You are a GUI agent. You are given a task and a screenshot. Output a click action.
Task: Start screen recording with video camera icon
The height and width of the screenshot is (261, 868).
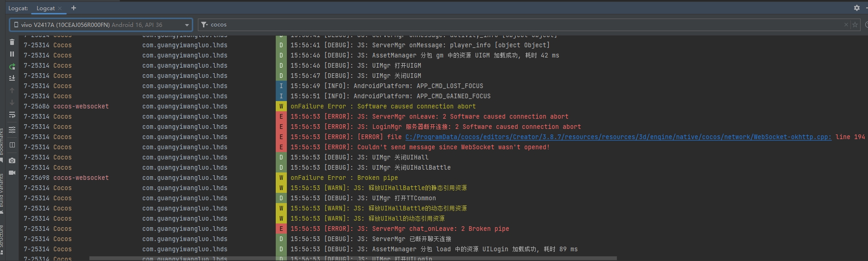[12, 172]
